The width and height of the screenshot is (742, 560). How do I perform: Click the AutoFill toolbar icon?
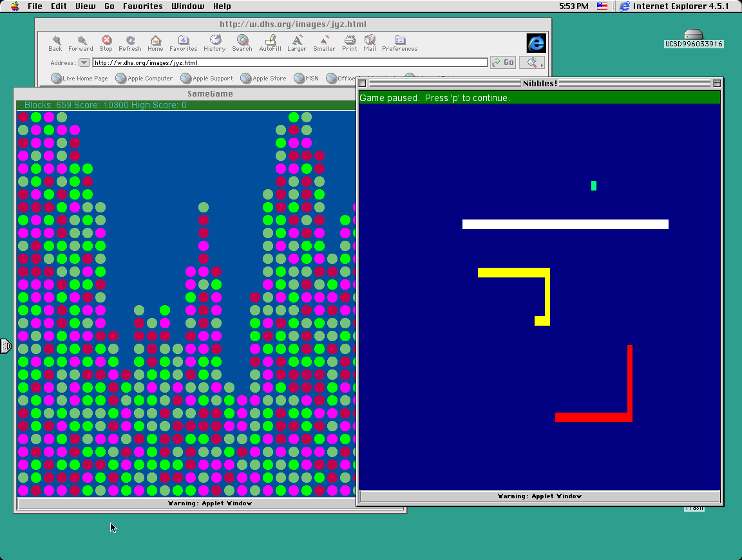coord(270,42)
